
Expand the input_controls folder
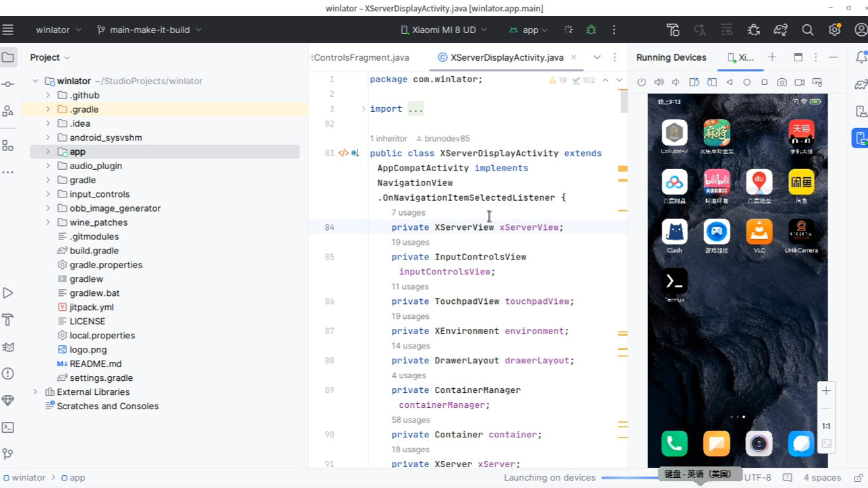point(48,194)
